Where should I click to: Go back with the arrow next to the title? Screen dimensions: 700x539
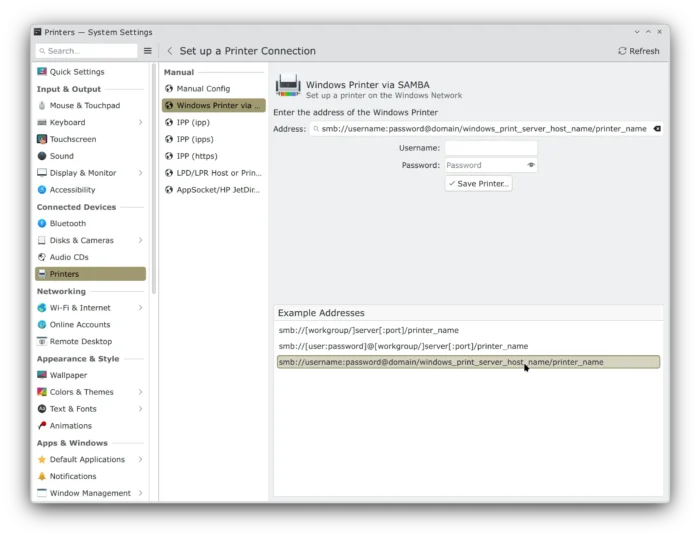(170, 51)
